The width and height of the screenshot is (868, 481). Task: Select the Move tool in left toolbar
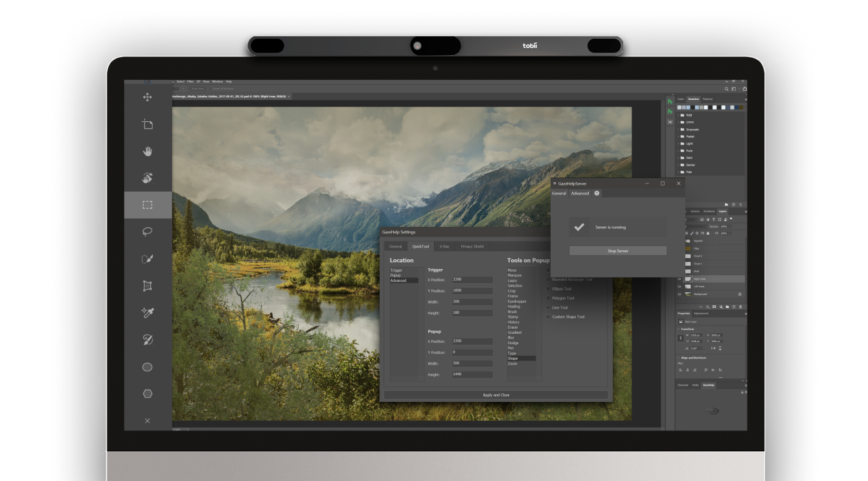[148, 97]
